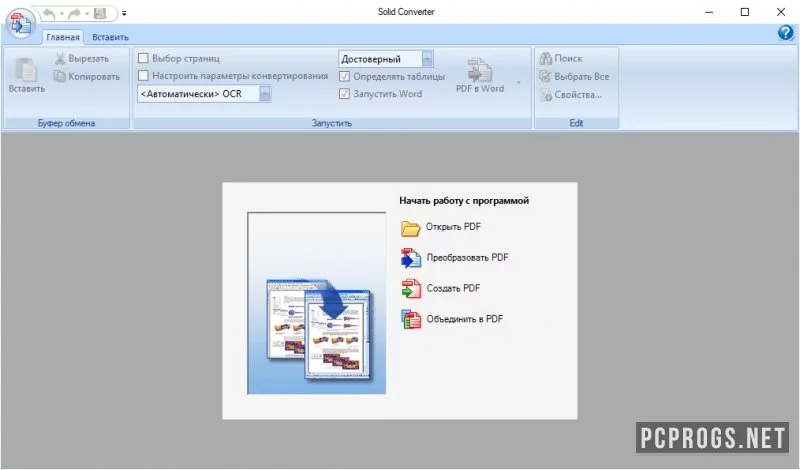The width and height of the screenshot is (800, 470).
Task: Click the Save icon in quick access toolbar
Action: [x=101, y=13]
